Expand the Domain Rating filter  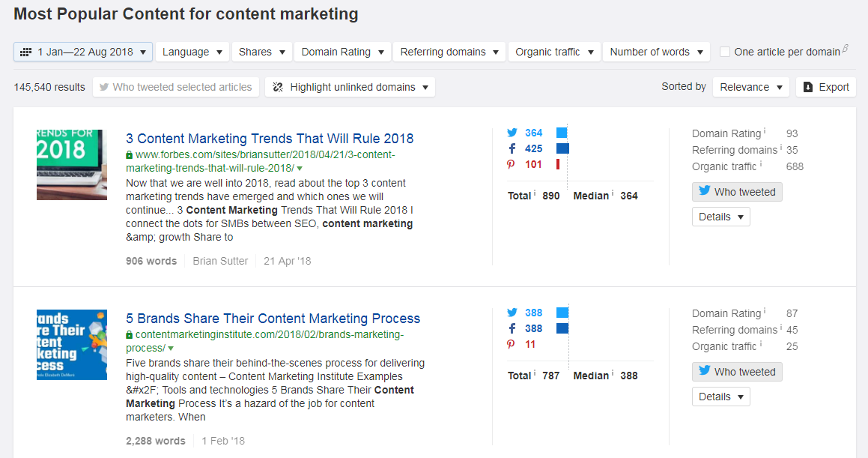click(x=343, y=52)
